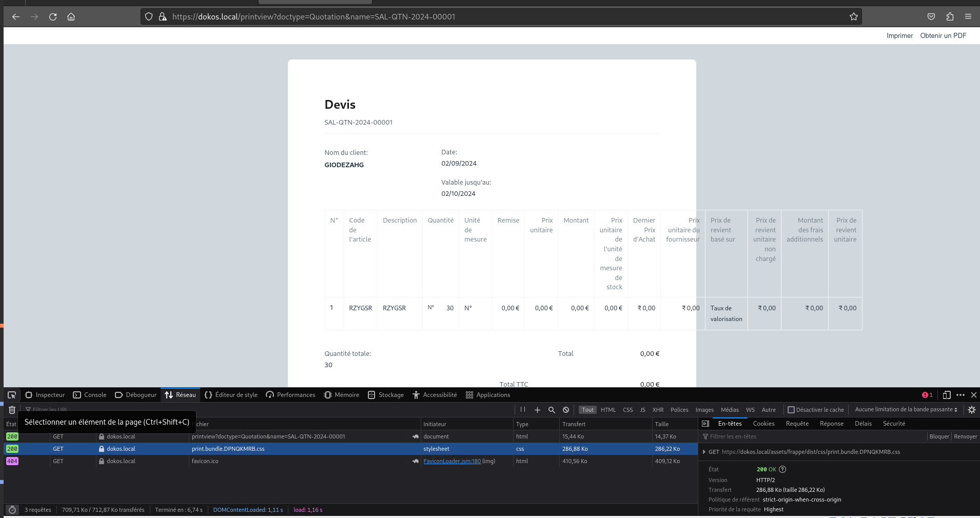Click the Renvoyer button
This screenshot has height=518, width=980.
click(x=965, y=436)
